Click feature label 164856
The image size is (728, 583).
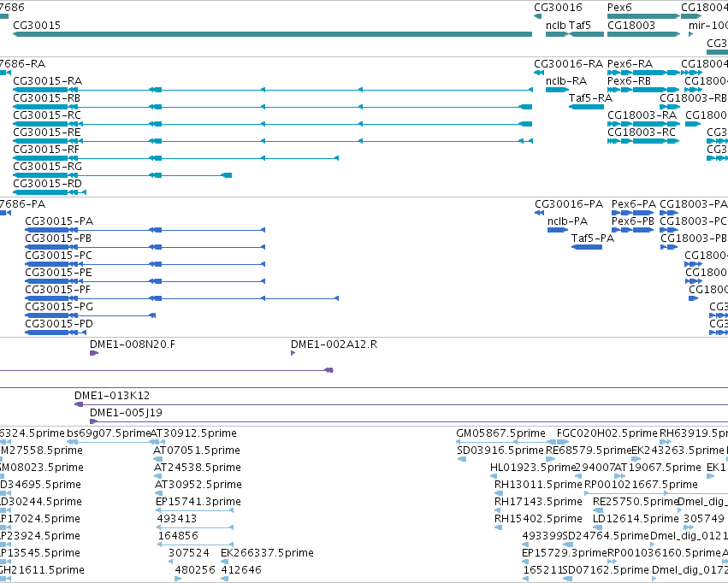coord(178,536)
